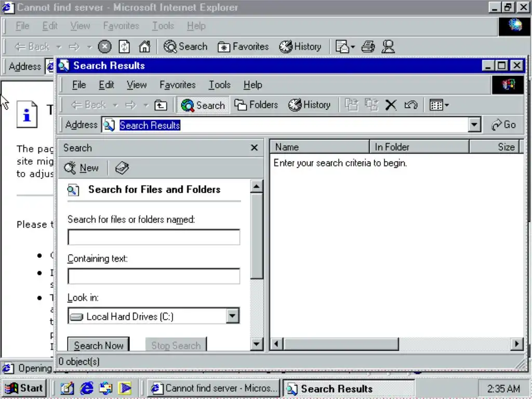Open File menu in Internet Explorer window
The width and height of the screenshot is (532, 399).
coord(22,26)
